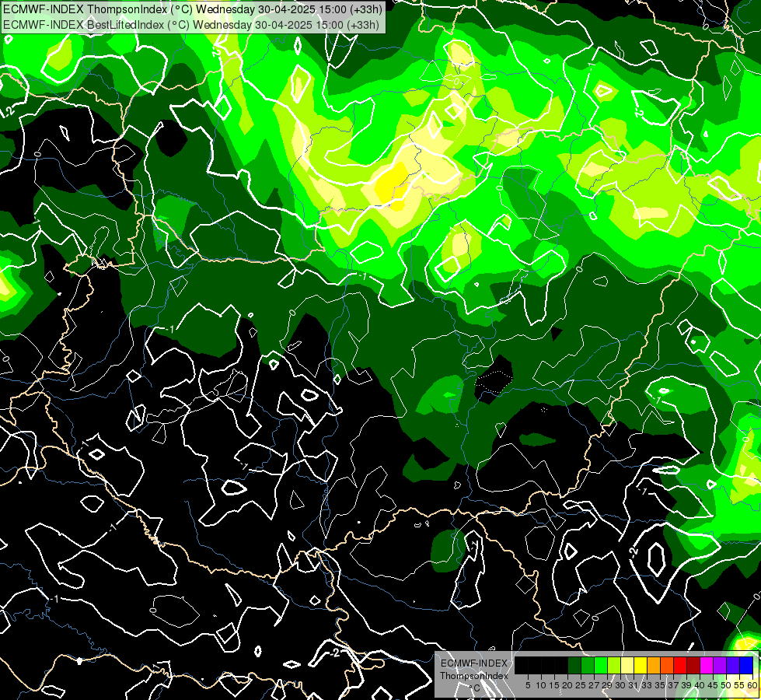Click the legend scale value 5
The height and width of the screenshot is (700, 761).
click(528, 685)
